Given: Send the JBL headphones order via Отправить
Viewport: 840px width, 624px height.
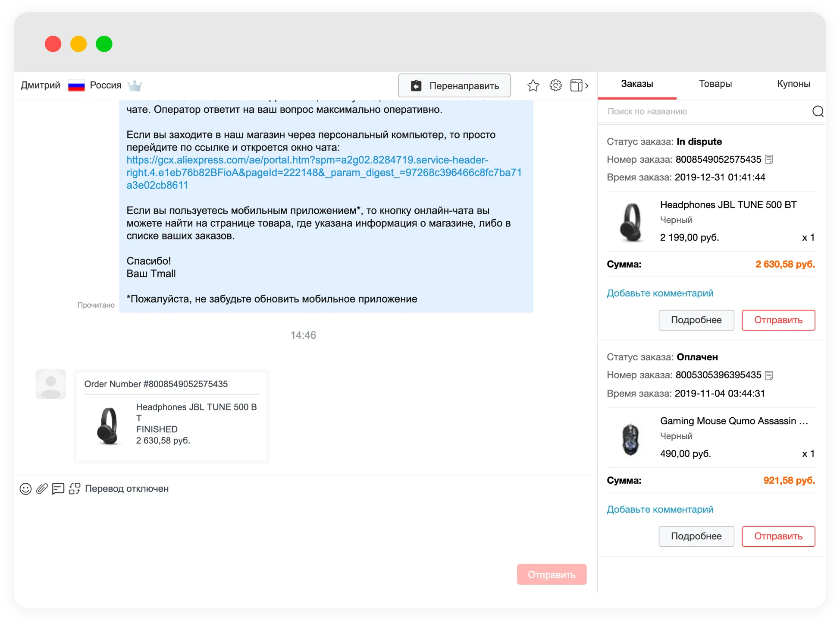Looking at the screenshot, I should click(x=778, y=320).
